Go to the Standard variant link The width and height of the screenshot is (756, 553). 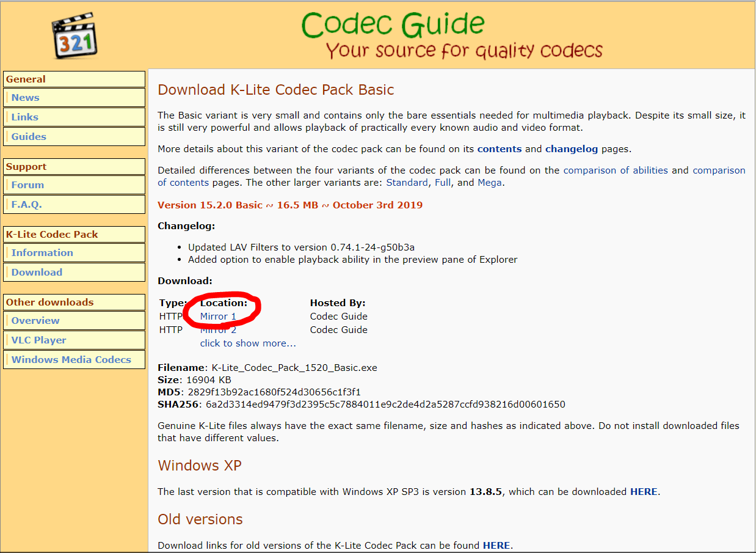coord(407,183)
